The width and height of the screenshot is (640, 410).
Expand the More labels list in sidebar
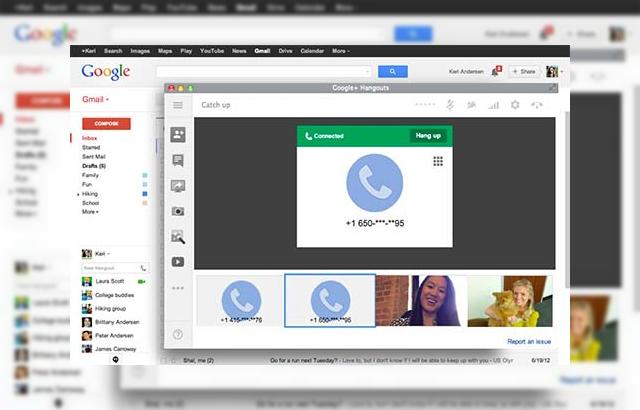[x=91, y=212]
